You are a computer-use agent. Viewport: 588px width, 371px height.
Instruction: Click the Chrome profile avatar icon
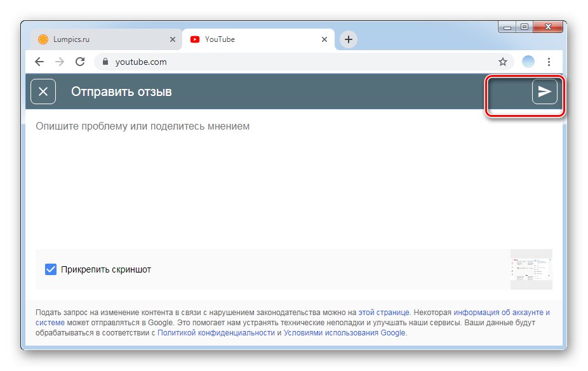click(x=528, y=62)
